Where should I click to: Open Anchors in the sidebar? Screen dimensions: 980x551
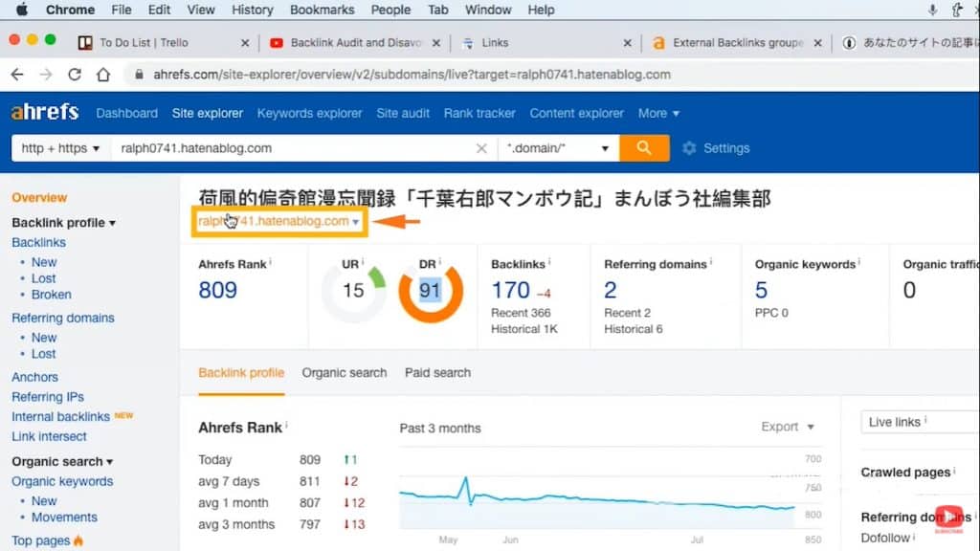(35, 377)
